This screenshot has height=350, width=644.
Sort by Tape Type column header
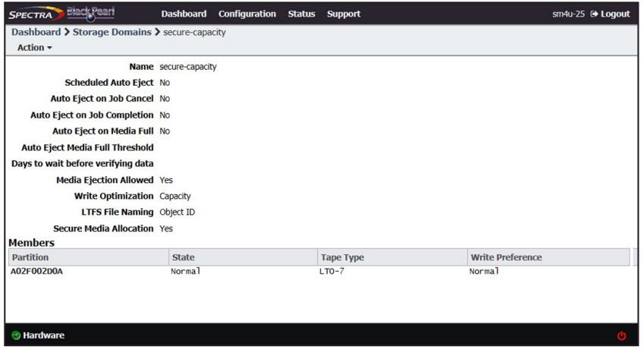click(392, 257)
